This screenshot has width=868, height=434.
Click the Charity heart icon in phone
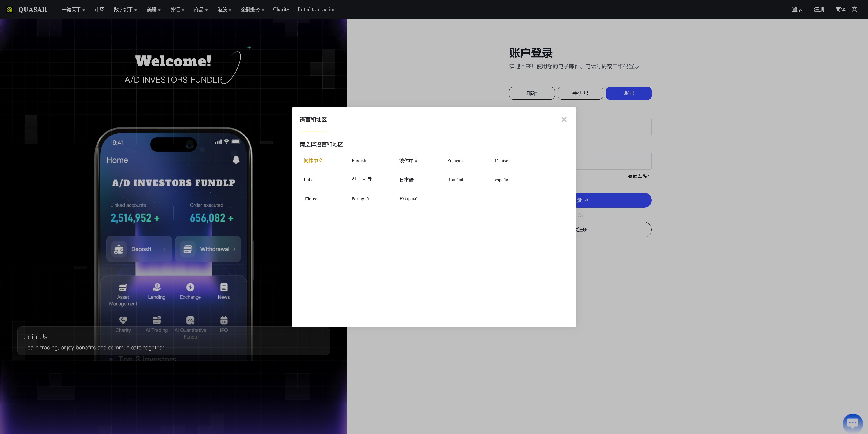coord(123,320)
